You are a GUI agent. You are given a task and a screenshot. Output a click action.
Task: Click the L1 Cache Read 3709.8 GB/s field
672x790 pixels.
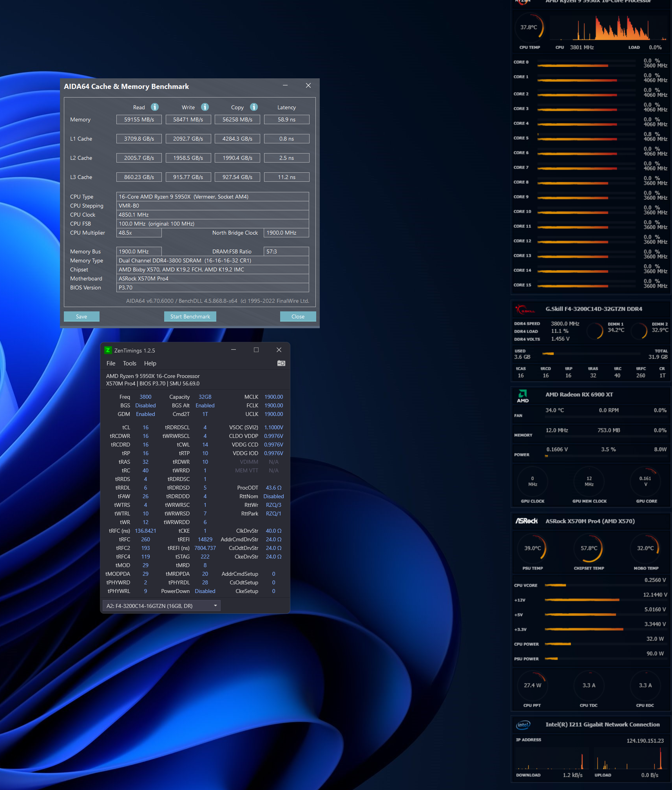point(139,139)
